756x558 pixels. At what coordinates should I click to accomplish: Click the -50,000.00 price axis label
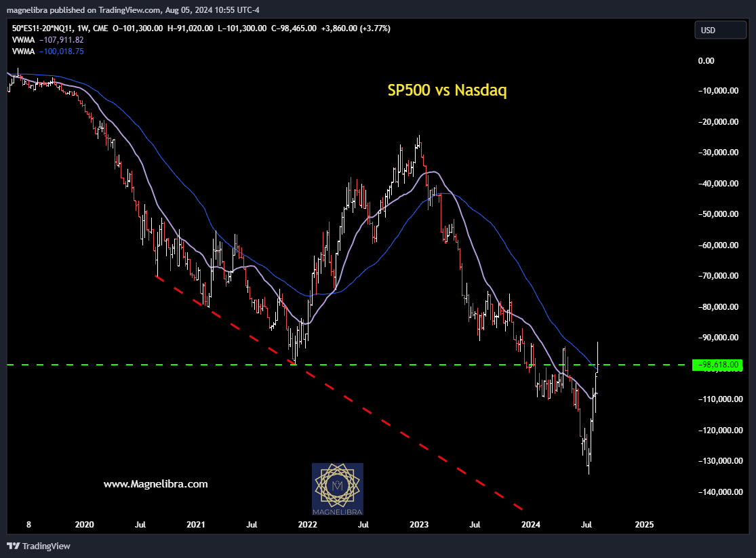719,214
